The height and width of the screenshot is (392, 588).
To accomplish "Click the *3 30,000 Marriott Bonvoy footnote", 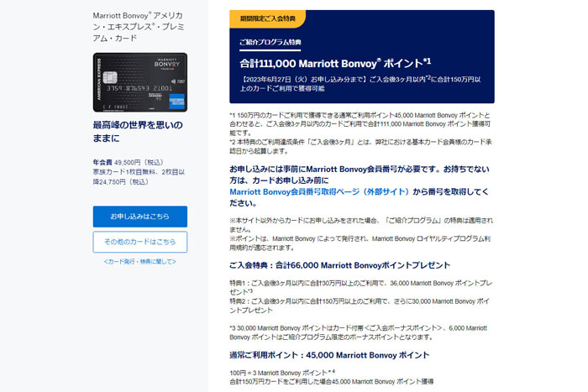I will coord(358,332).
